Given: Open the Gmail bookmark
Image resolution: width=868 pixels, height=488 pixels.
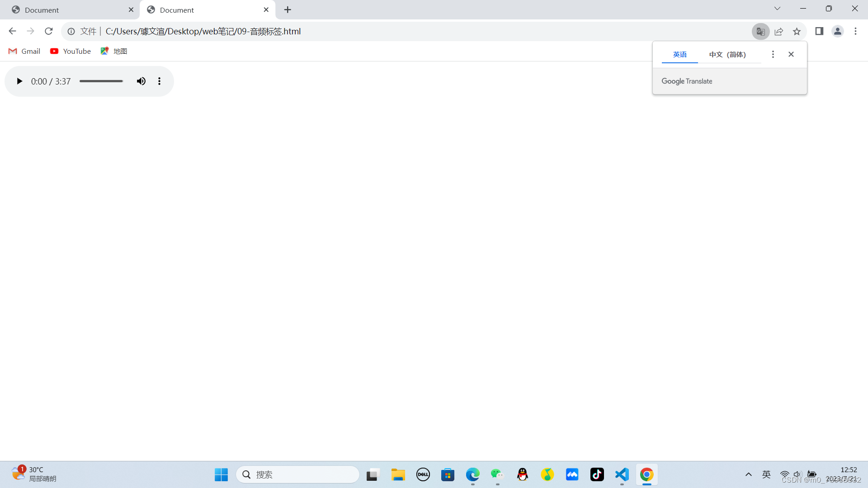Looking at the screenshot, I should pyautogui.click(x=24, y=51).
